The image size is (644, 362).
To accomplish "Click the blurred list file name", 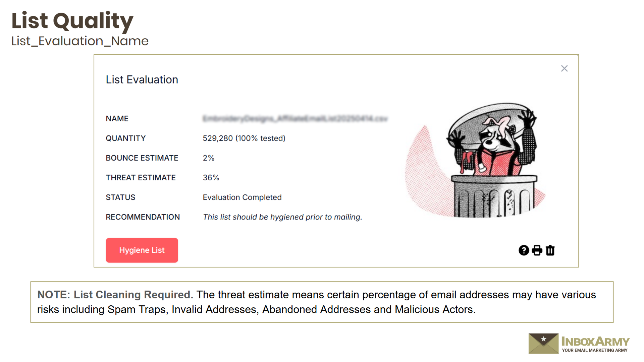I will (295, 119).
